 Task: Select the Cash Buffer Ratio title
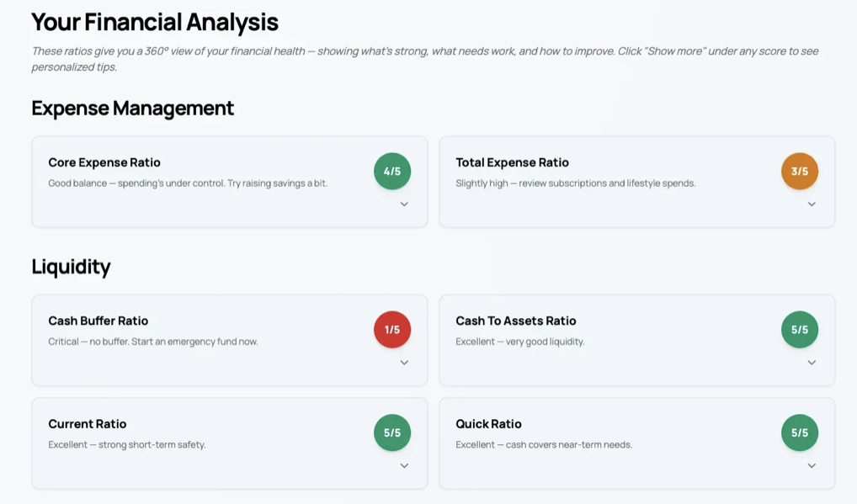pyautogui.click(x=98, y=321)
